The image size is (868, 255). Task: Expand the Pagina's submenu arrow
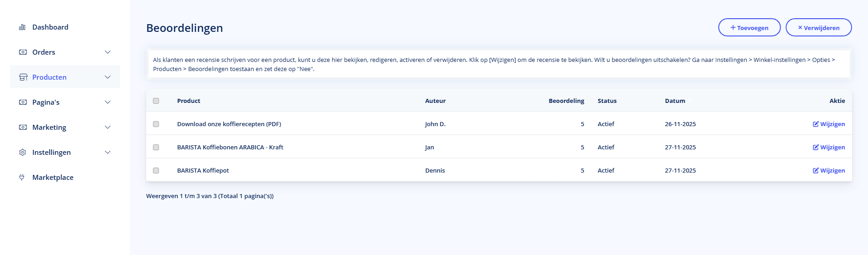[108, 102]
